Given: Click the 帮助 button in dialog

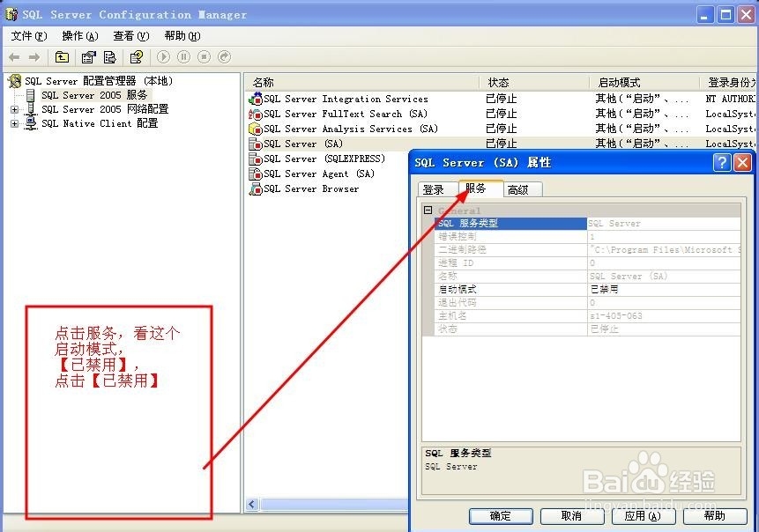Looking at the screenshot, I should [x=714, y=516].
